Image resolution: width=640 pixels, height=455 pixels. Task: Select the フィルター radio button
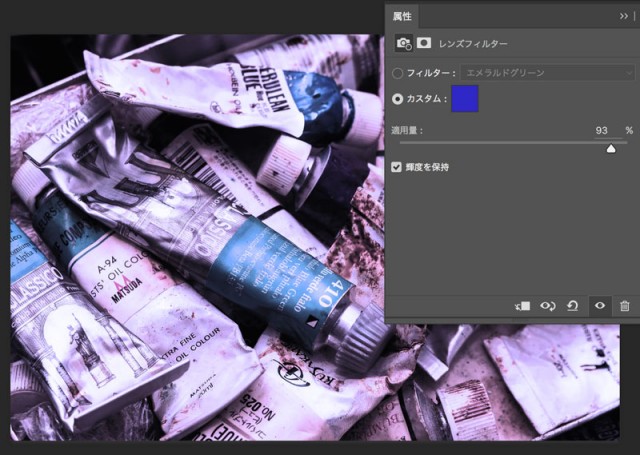coord(398,73)
